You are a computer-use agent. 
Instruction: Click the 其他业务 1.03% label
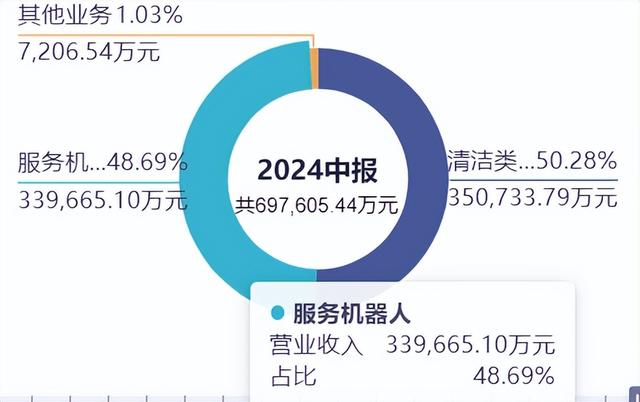point(100,15)
